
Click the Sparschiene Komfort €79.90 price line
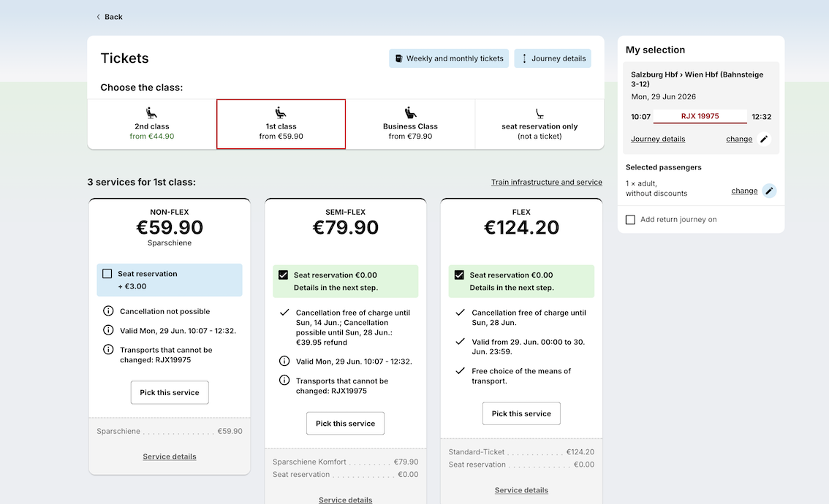tap(345, 462)
